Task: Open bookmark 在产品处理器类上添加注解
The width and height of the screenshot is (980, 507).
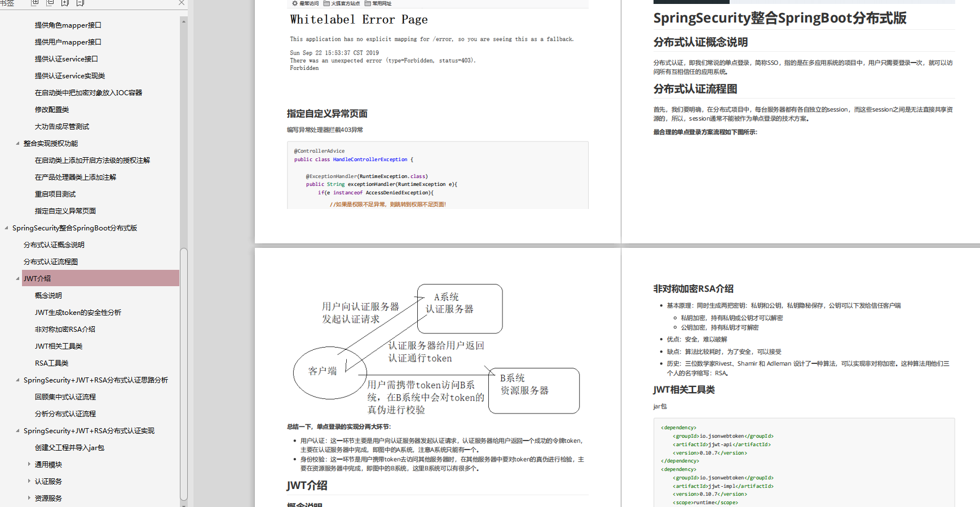Action: (x=76, y=177)
